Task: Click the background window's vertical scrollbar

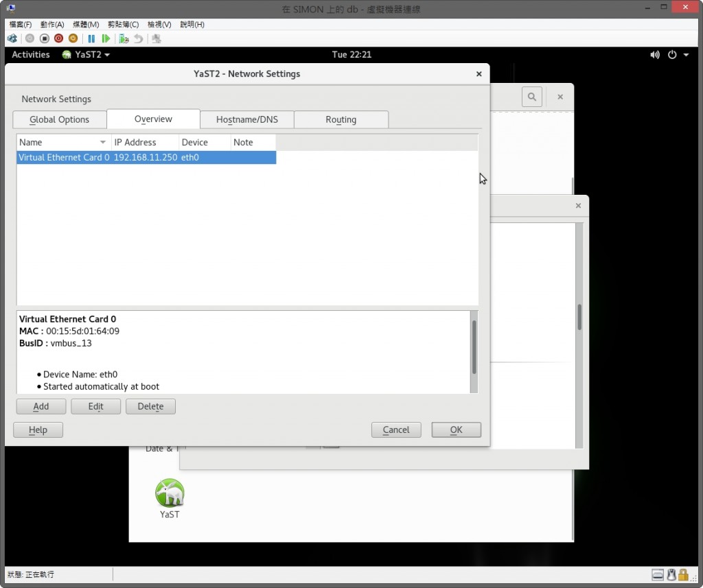Action: point(579,317)
